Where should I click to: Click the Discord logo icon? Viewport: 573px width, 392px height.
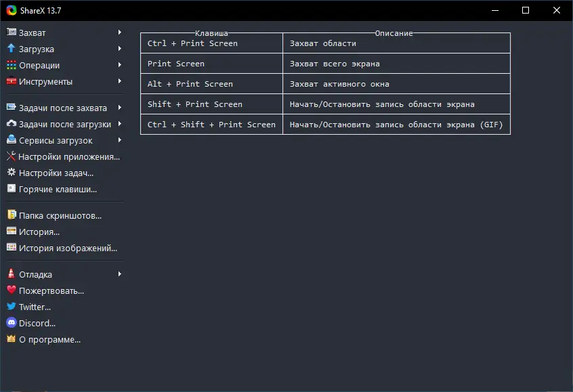pyautogui.click(x=12, y=322)
